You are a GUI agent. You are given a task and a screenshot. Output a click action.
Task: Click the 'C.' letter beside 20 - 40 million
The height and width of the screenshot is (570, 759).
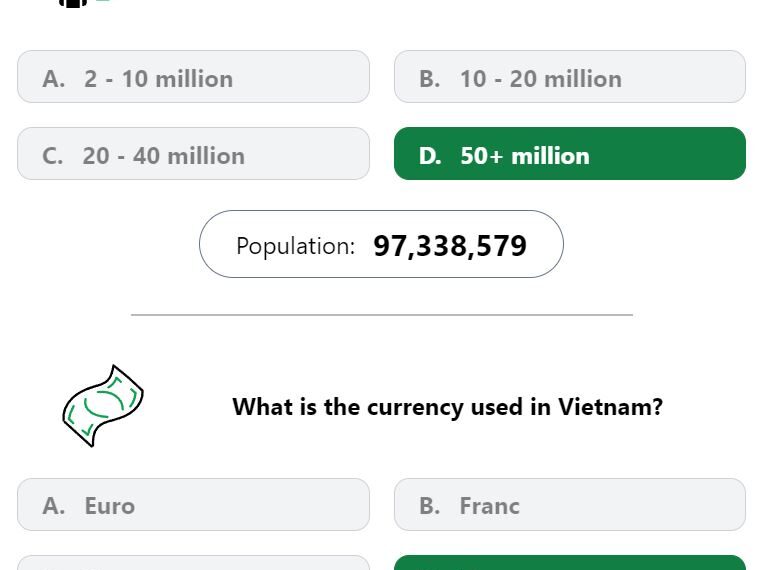pos(53,156)
